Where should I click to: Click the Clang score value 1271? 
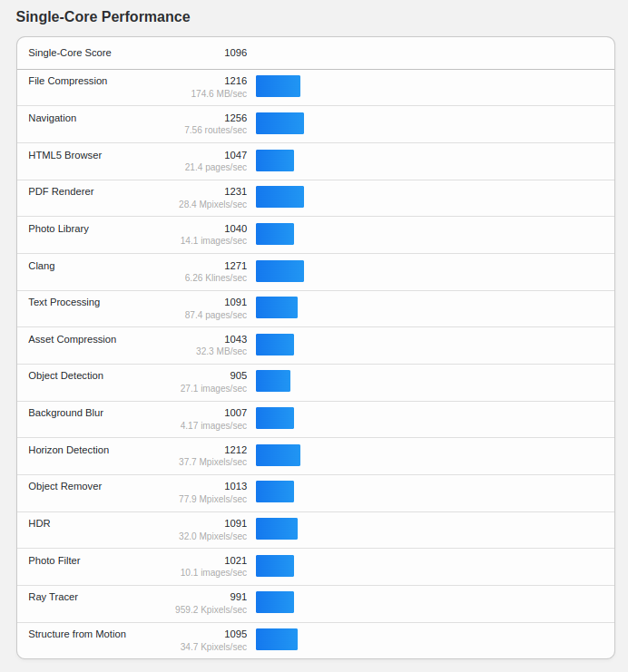coord(235,266)
